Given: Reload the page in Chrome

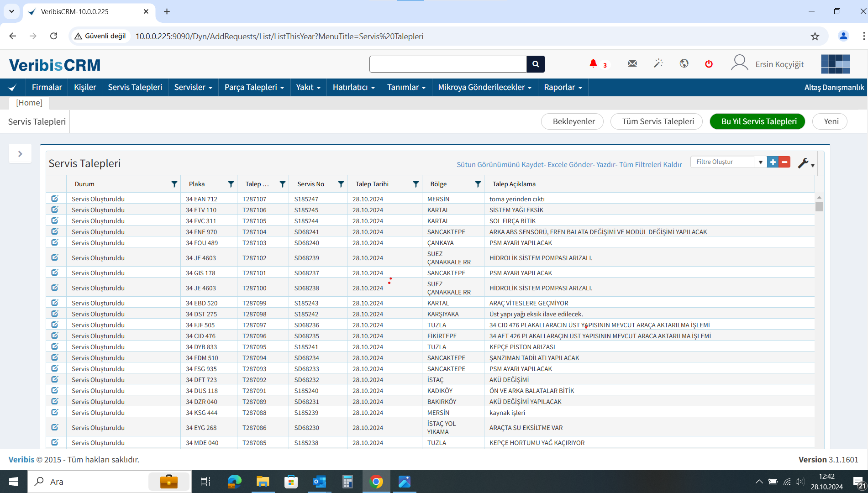Looking at the screenshot, I should [x=53, y=36].
